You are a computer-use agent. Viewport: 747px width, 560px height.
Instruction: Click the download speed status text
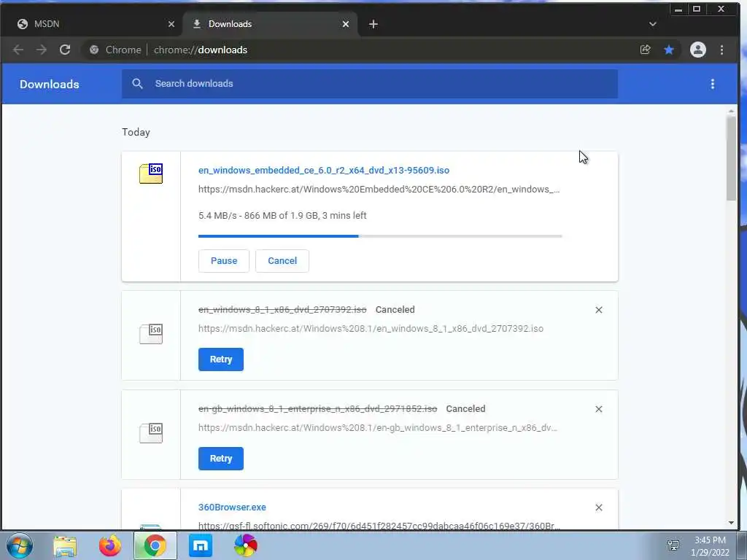pos(282,216)
